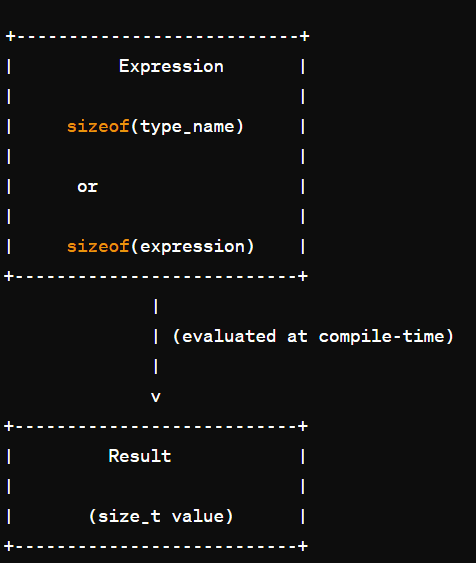Click the word 'or' in the box
Screen dimensions: 476x563
(88, 187)
